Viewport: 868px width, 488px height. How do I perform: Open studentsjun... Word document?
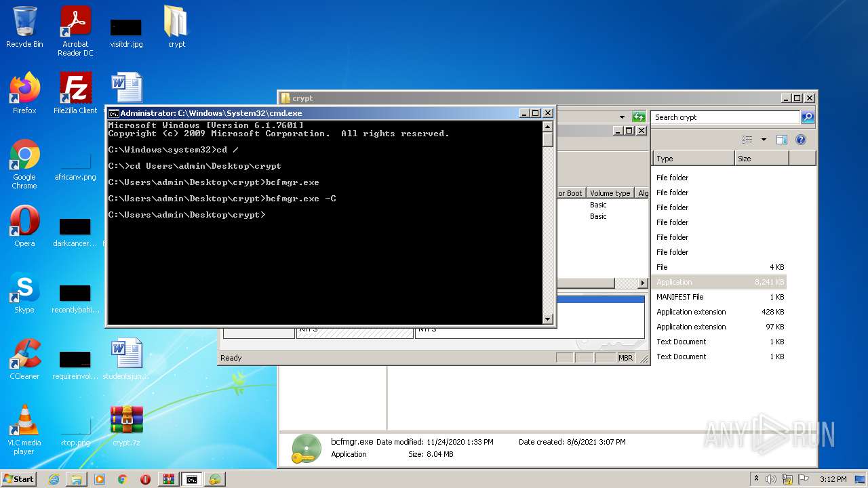(x=126, y=359)
